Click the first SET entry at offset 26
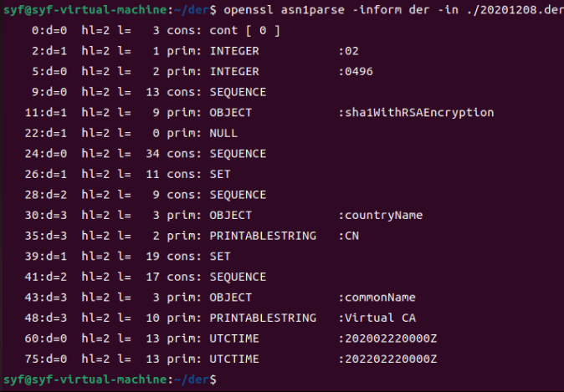 click(222, 175)
